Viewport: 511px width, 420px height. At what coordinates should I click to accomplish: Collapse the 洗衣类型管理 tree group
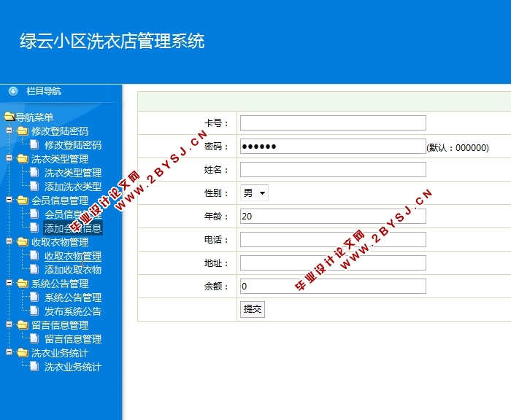tap(9, 158)
